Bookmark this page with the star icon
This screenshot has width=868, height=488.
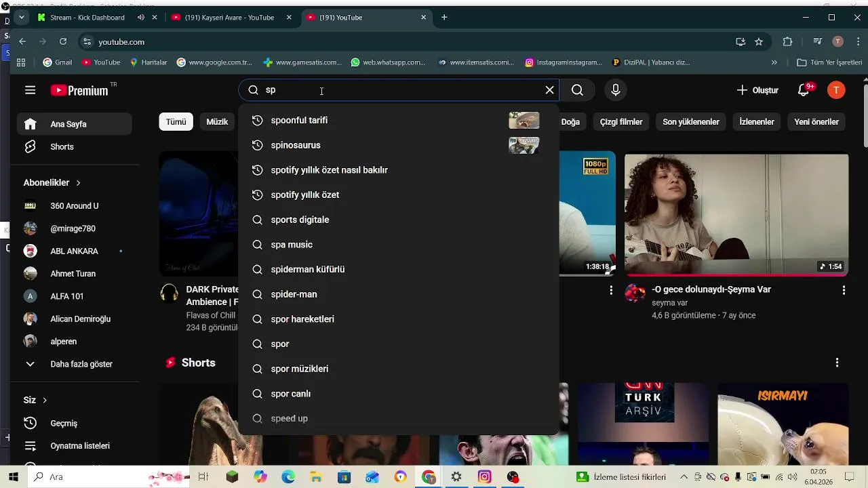tap(759, 41)
